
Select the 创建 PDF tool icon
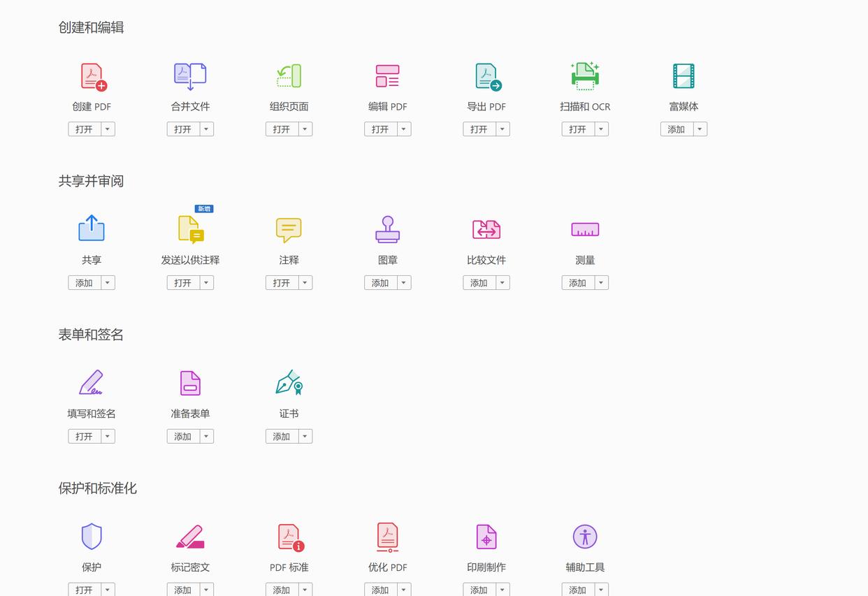(x=92, y=76)
